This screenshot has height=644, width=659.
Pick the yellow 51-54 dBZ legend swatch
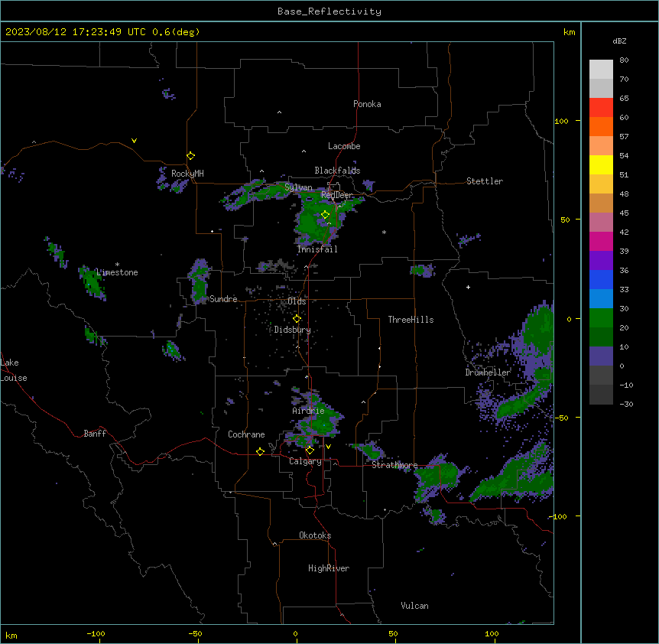click(x=601, y=164)
